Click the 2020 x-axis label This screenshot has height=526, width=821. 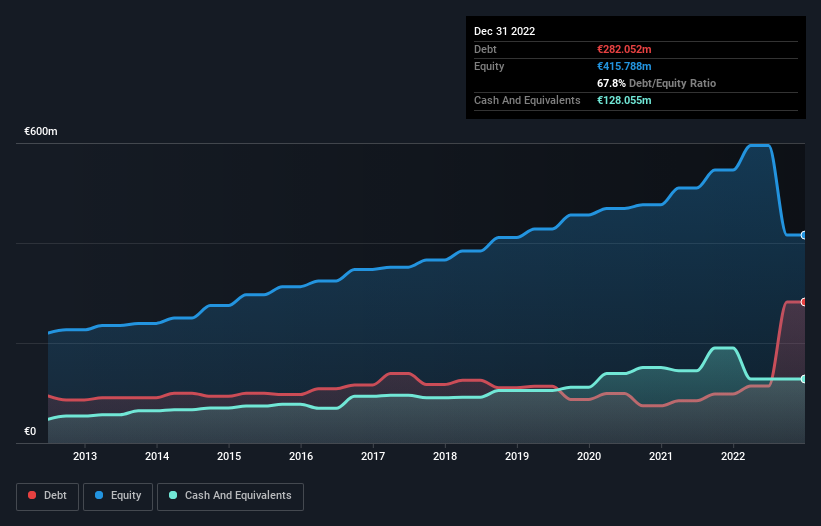click(x=589, y=456)
